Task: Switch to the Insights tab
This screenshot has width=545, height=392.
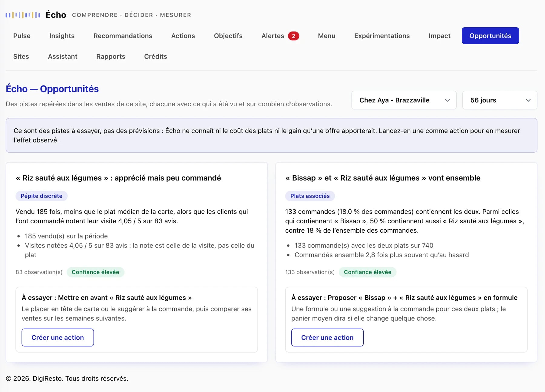Action: click(x=62, y=36)
